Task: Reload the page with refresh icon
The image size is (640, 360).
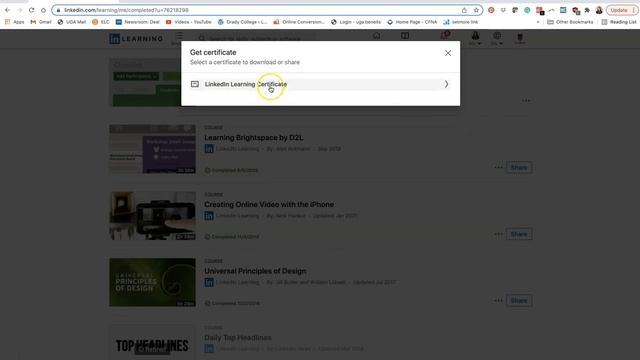Action: (x=31, y=10)
